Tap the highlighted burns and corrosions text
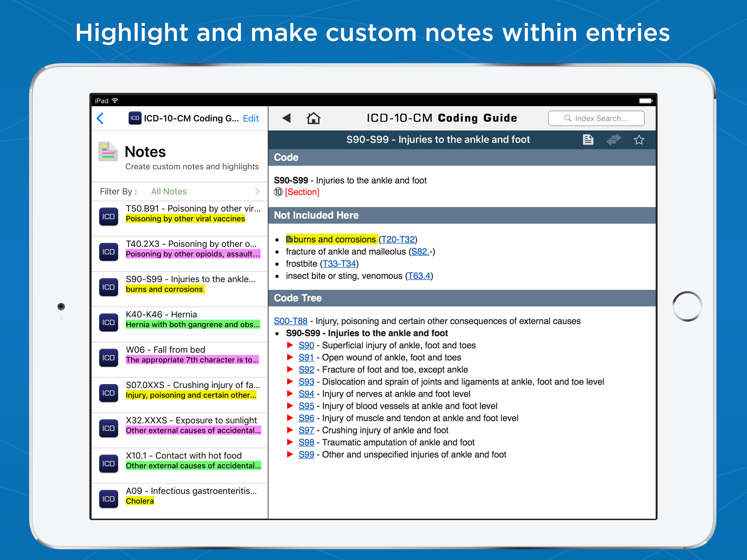Screen dimensions: 747x560 click(x=334, y=239)
